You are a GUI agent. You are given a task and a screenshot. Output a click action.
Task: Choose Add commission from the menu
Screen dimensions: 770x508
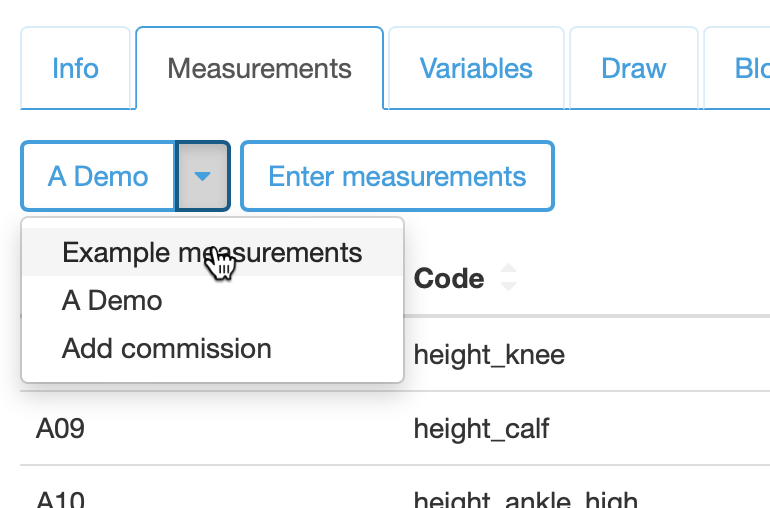[x=167, y=348]
